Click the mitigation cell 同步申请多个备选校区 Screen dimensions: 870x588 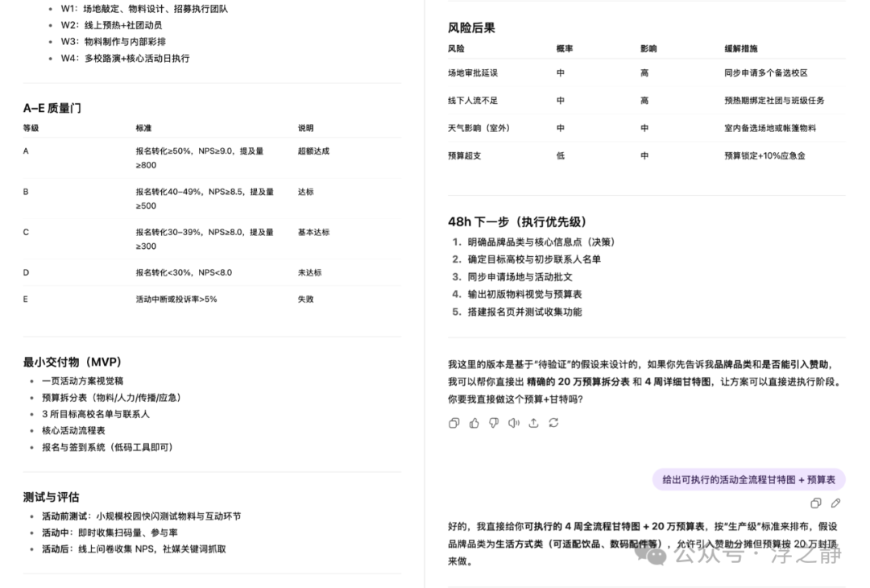766,72
